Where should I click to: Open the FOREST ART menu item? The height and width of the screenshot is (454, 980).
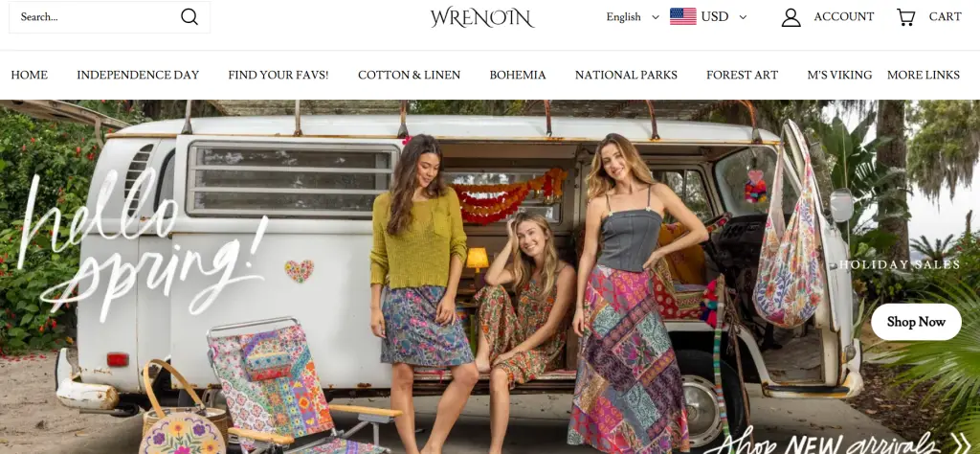(742, 75)
